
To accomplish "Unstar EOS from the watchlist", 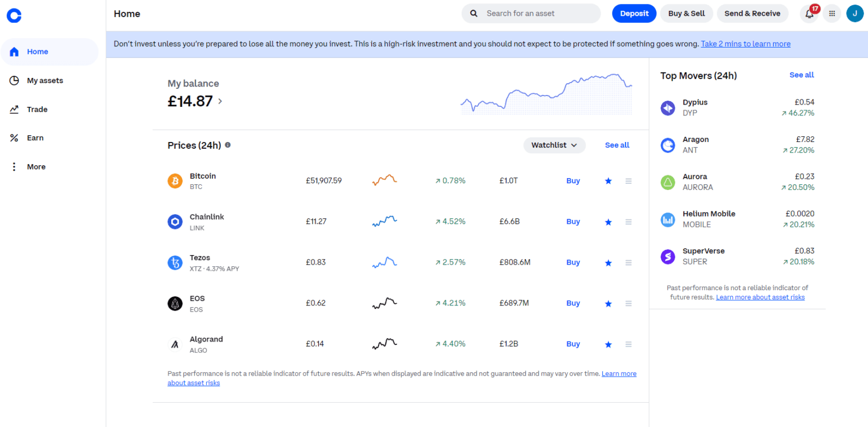I will coord(608,303).
